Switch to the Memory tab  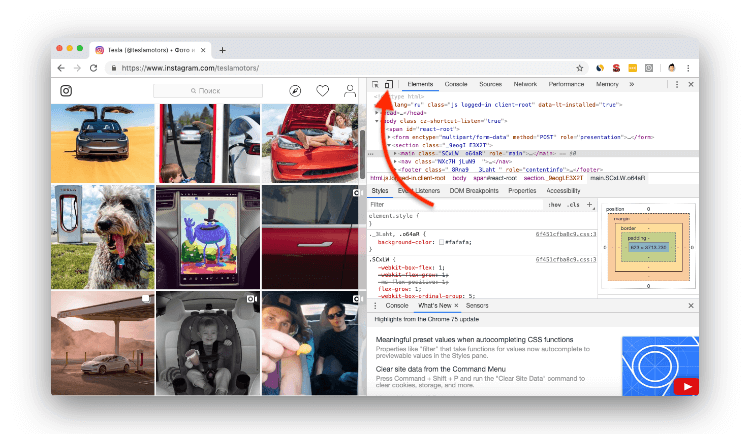pos(607,84)
